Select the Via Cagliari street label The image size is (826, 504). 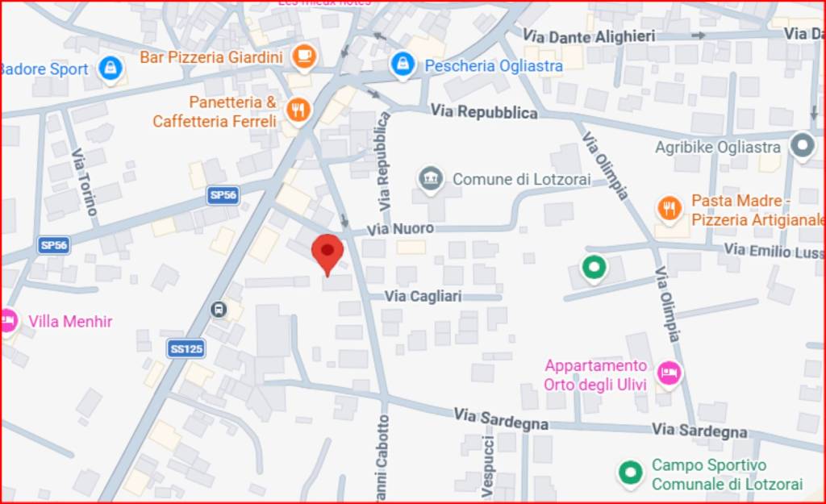[x=423, y=297]
